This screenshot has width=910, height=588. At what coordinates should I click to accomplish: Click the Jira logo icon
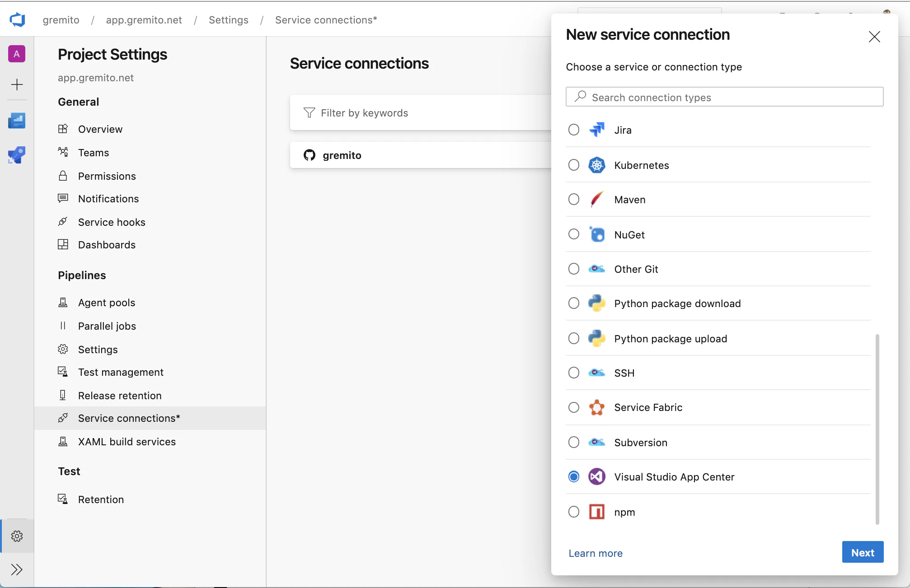pos(597,130)
